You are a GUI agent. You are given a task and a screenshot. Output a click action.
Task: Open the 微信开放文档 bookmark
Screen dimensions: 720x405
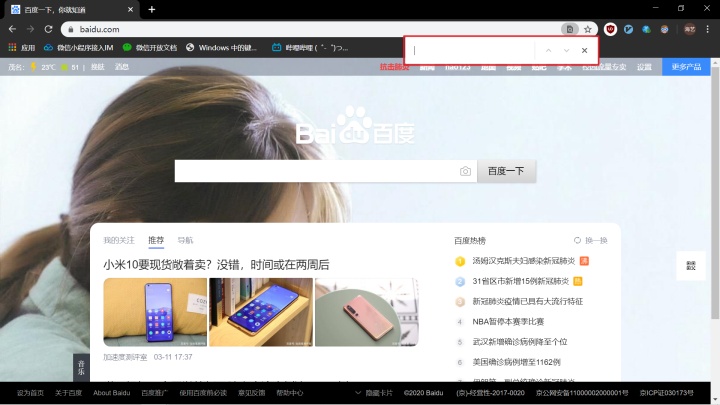[150, 47]
